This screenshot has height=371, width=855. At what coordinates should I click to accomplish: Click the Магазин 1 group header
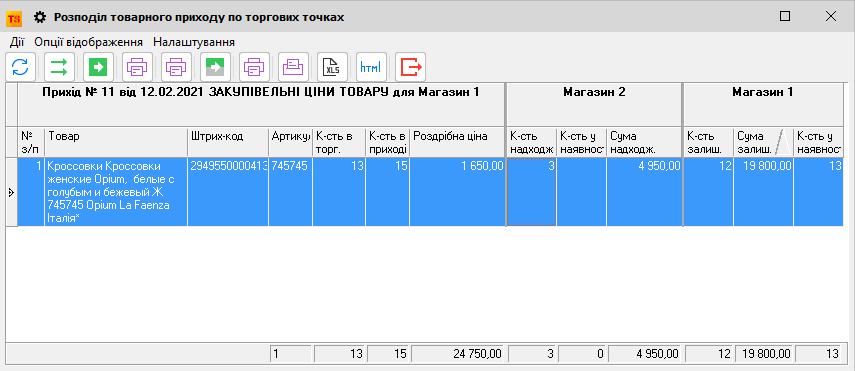[763, 105]
